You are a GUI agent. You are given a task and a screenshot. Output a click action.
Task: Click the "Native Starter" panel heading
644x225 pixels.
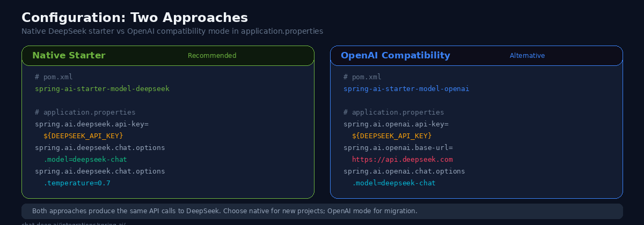[x=69, y=56]
